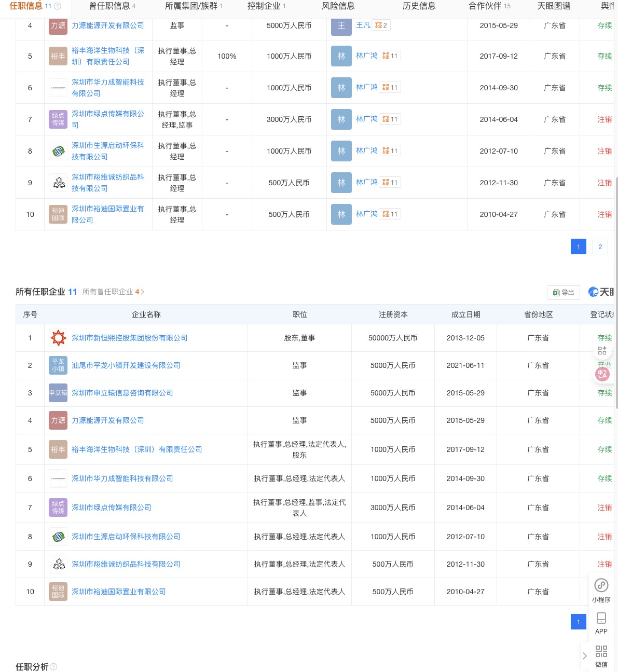Open 汕尾市平龙小镇开发建设有限公司 company page

click(x=126, y=365)
